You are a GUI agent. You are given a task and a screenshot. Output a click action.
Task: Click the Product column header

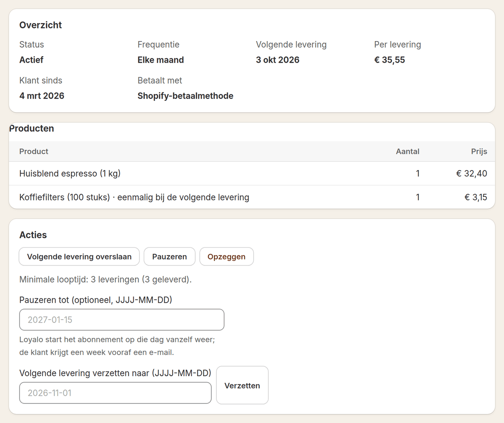click(34, 151)
